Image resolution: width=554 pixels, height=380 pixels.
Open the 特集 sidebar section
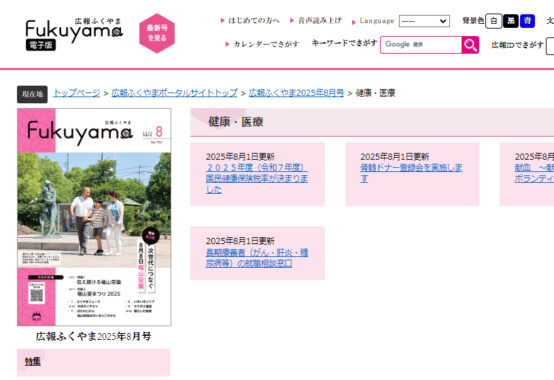point(33,361)
